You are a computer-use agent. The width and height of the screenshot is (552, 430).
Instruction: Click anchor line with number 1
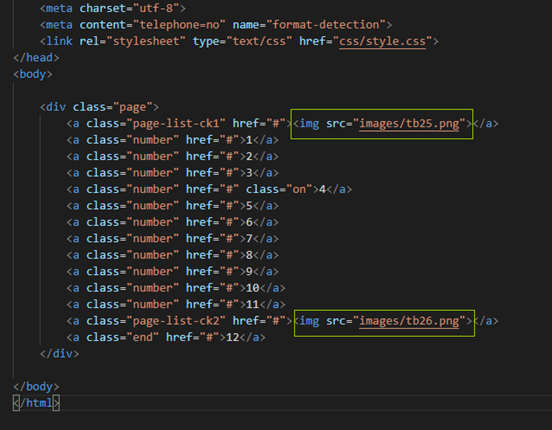[172, 140]
